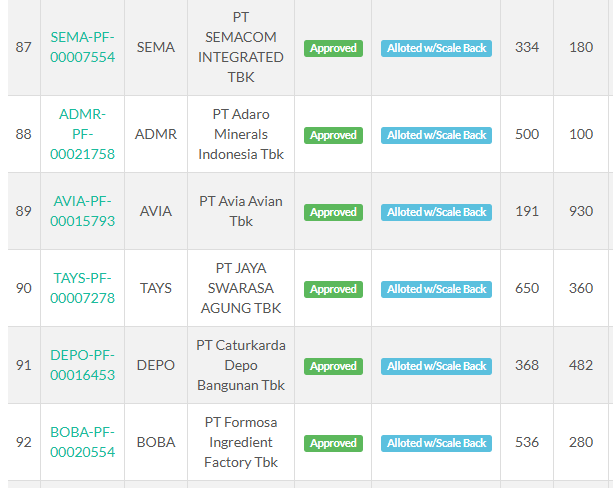613x488 pixels.
Task: Select value 500 in ADMR row
Action: 527,134
